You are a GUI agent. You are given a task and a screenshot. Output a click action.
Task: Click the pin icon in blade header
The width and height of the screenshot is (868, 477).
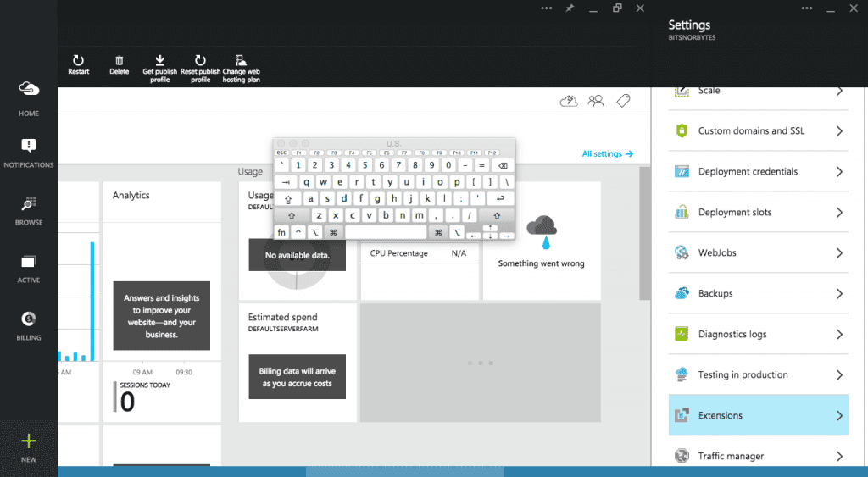click(x=570, y=8)
